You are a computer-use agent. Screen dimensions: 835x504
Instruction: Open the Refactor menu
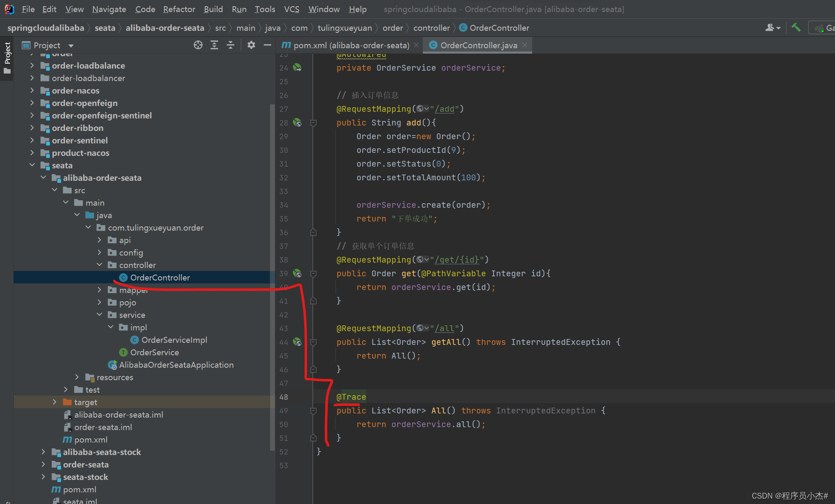179,9
